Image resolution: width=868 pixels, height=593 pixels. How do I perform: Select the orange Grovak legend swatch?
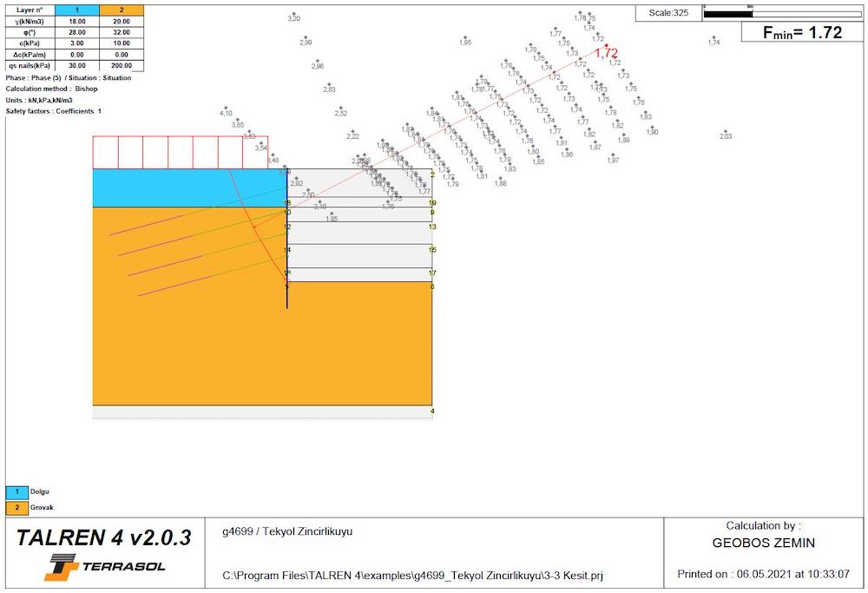point(16,507)
